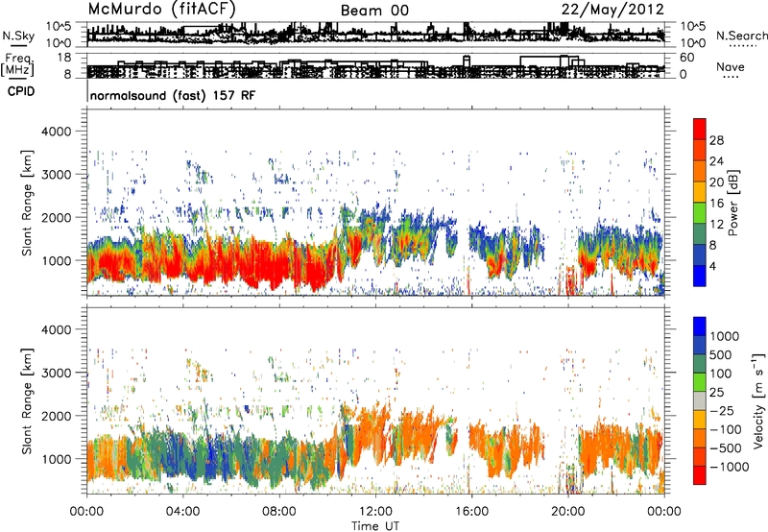Click Slant Range [km] label of velocity panel

pos(27,400)
